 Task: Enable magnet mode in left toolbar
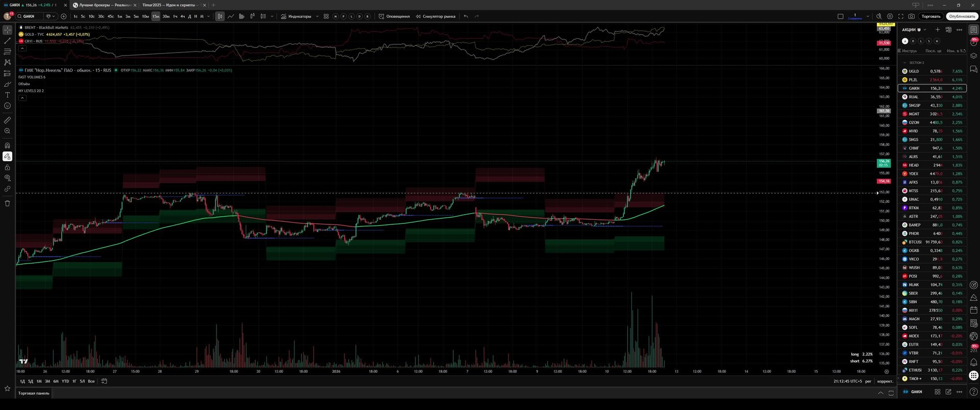pos(7,145)
